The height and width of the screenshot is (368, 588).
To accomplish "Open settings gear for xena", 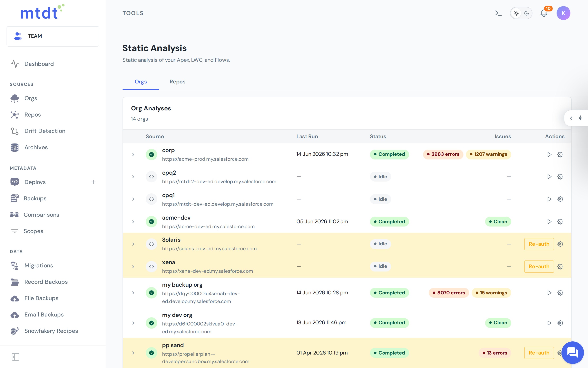I will (x=560, y=267).
